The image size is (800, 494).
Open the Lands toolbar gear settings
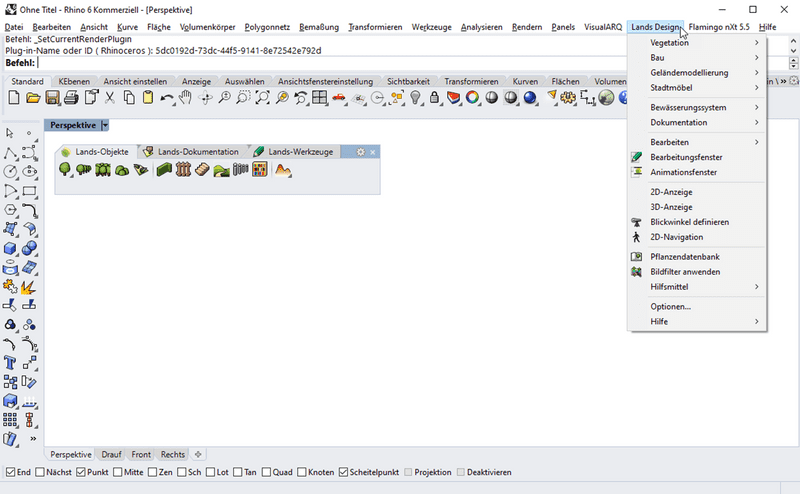click(361, 152)
